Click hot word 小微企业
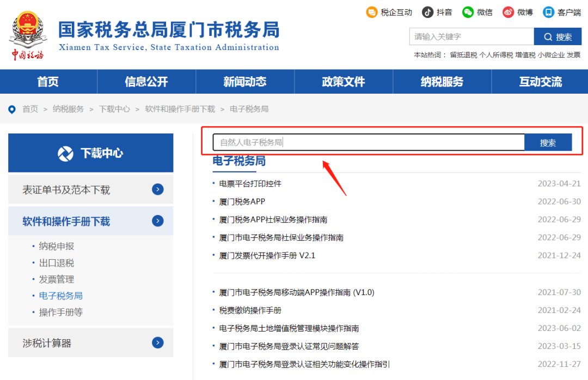 coord(551,55)
